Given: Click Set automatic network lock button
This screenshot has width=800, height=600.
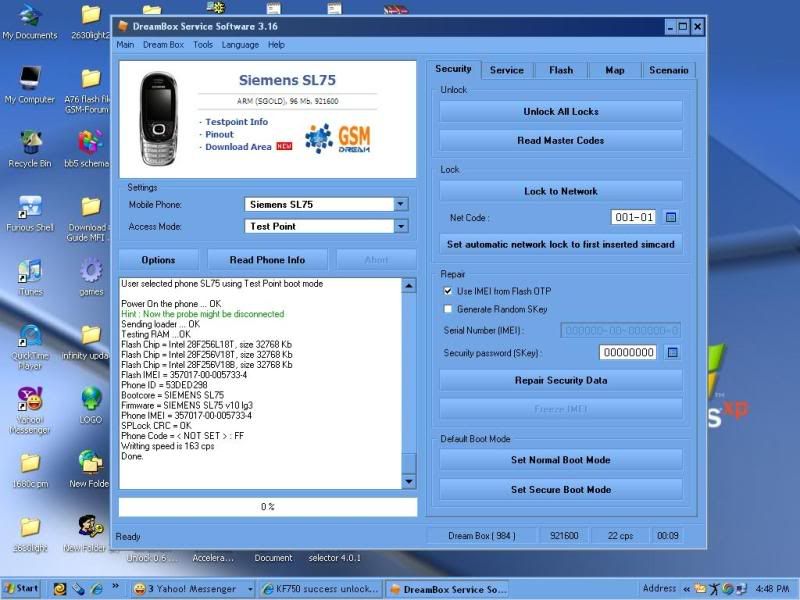Looking at the screenshot, I should coord(561,244).
